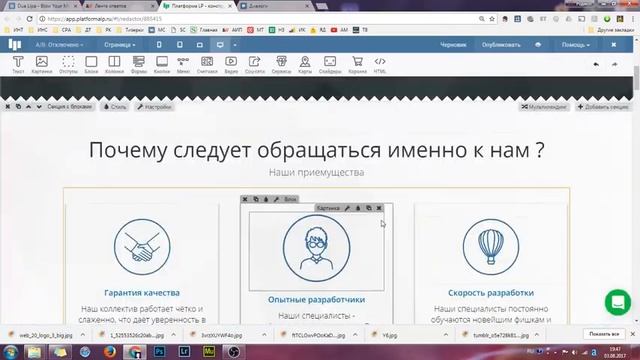Screen dimensions: 640x360
Task: Select the Меню widget tool
Action: [x=183, y=64]
